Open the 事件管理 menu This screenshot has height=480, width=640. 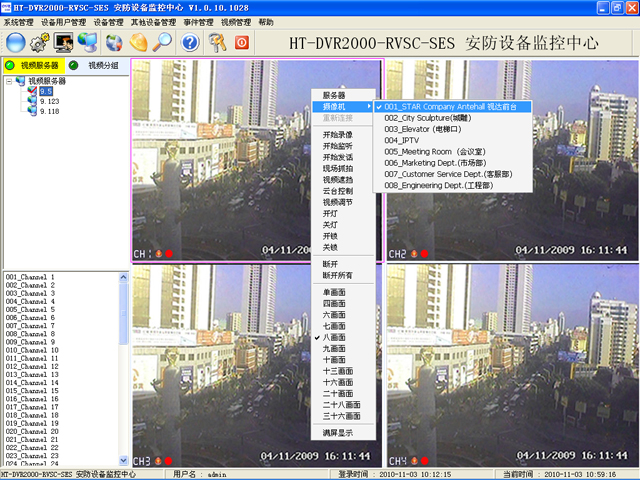point(198,22)
